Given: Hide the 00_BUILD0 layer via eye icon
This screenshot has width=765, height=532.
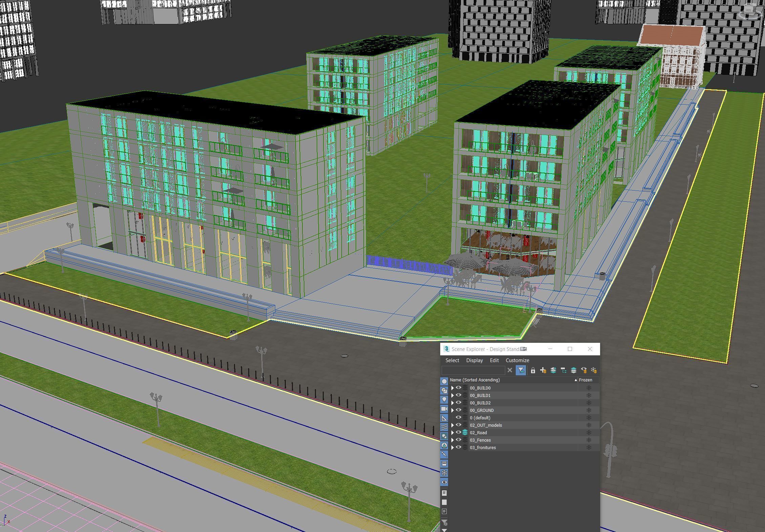Looking at the screenshot, I should pyautogui.click(x=459, y=388).
